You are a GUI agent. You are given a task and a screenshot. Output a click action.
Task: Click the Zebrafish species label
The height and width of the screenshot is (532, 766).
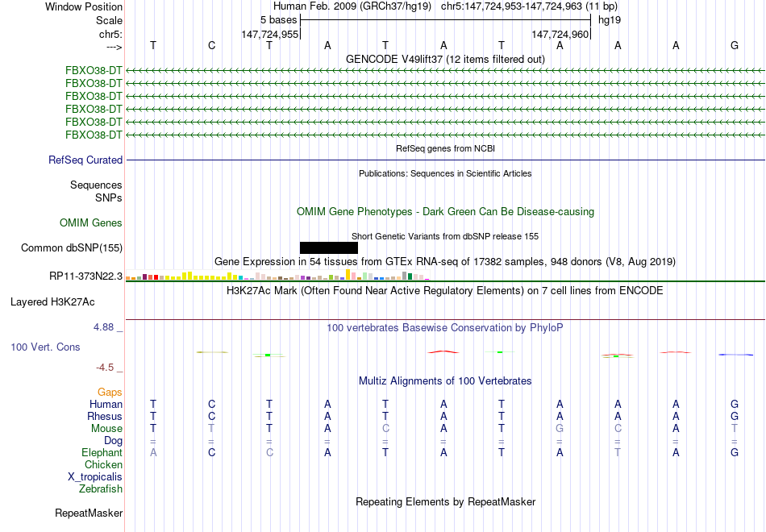pos(101,488)
